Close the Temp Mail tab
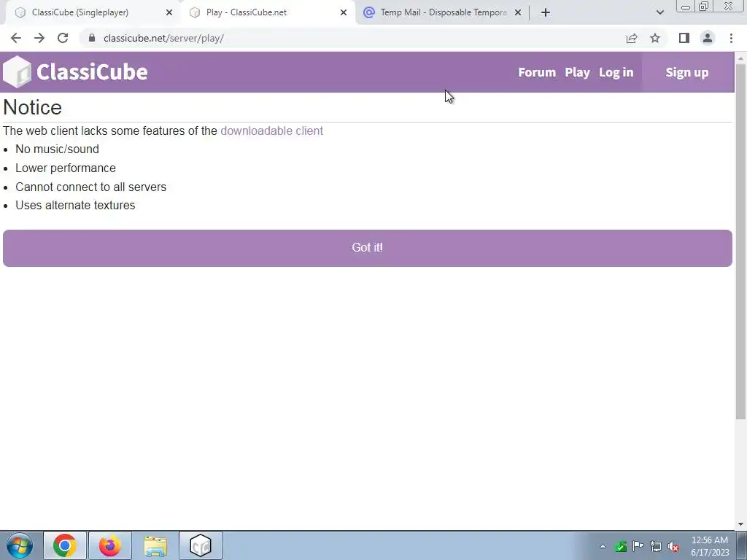This screenshot has height=560, width=747. pos(518,12)
